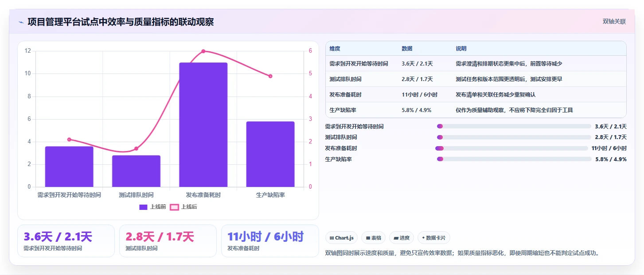The height and width of the screenshot is (275, 644).
Task: Click the purple bar for 需求到开发开始等待时间
Action: pos(69,167)
